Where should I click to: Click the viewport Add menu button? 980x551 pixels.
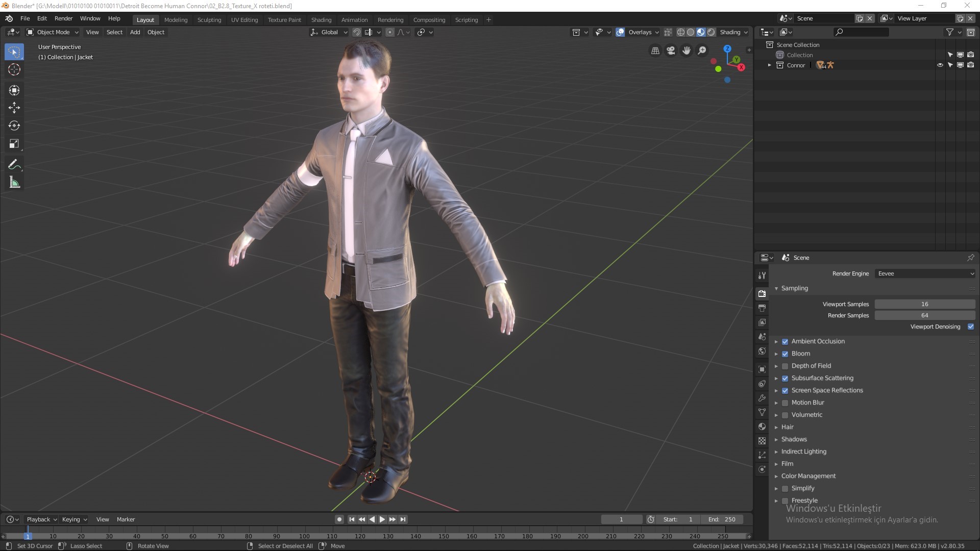point(135,32)
